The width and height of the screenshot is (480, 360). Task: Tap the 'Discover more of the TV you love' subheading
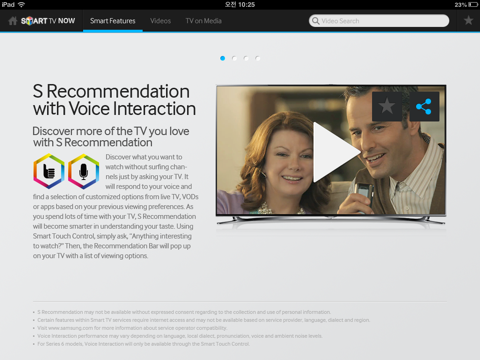click(111, 137)
